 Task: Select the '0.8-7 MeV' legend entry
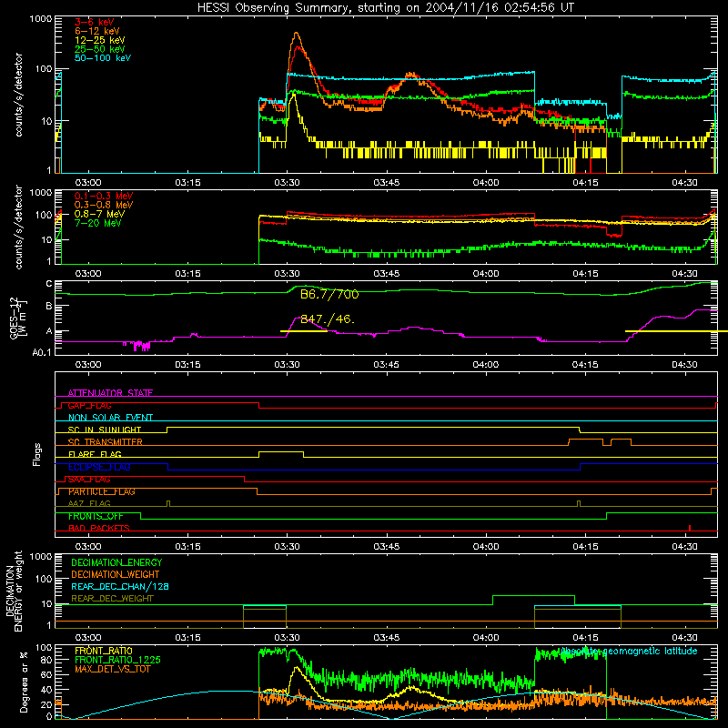(x=99, y=214)
